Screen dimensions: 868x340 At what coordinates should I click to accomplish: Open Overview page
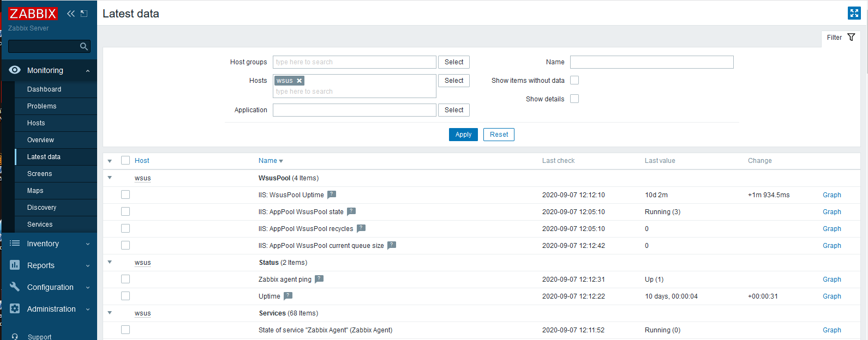tap(41, 140)
